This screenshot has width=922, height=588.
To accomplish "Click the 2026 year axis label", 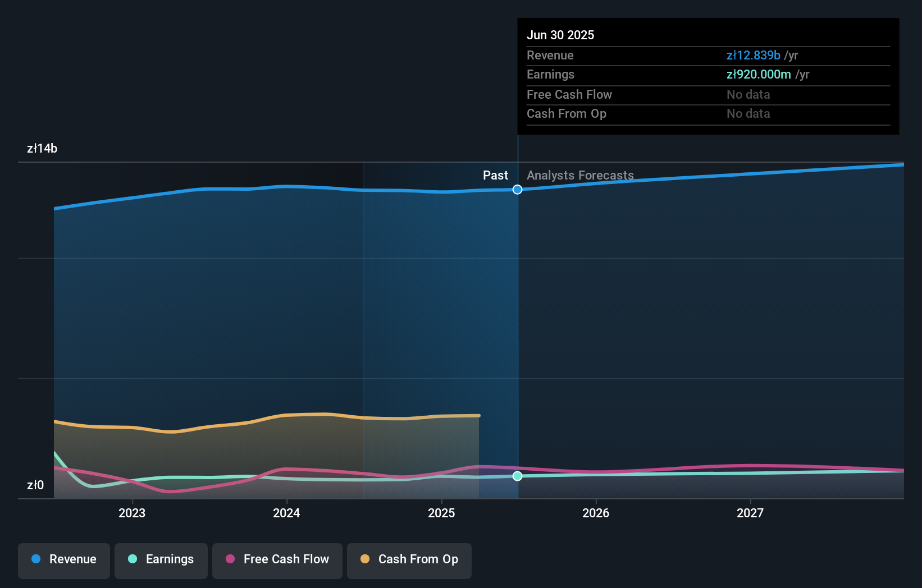I will [596, 513].
